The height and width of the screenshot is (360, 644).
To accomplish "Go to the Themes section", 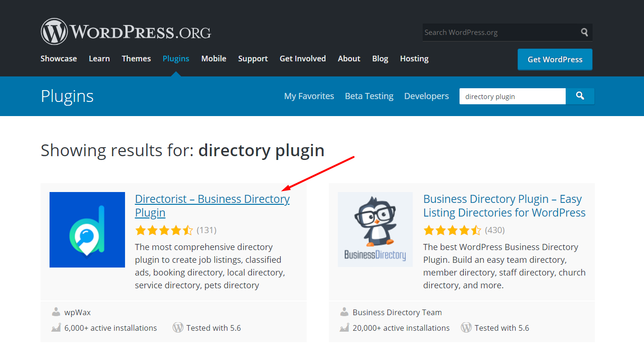I will (x=136, y=59).
